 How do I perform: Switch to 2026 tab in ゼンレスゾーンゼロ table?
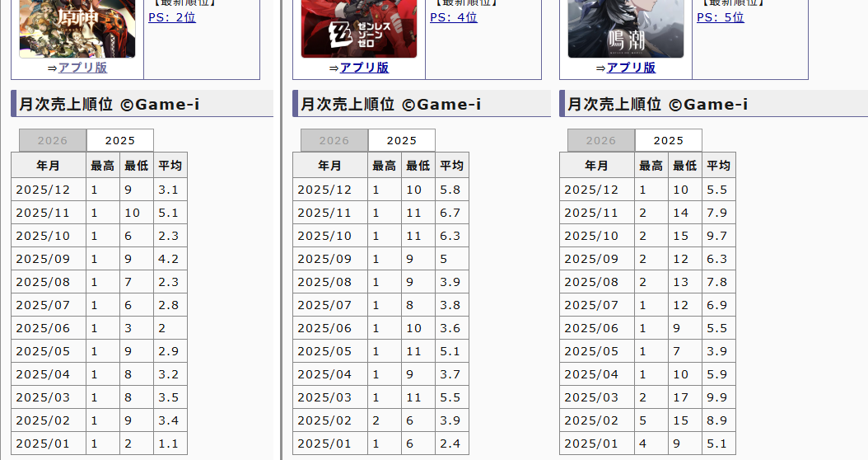334,141
